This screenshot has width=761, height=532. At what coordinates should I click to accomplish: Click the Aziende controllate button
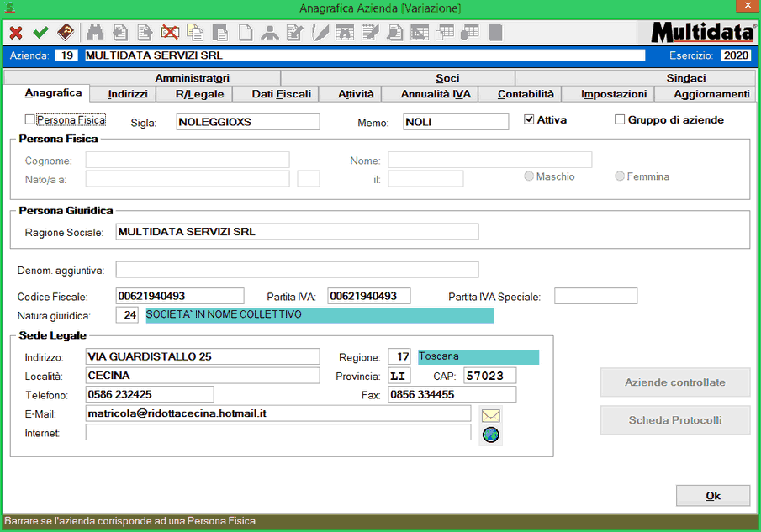click(675, 382)
